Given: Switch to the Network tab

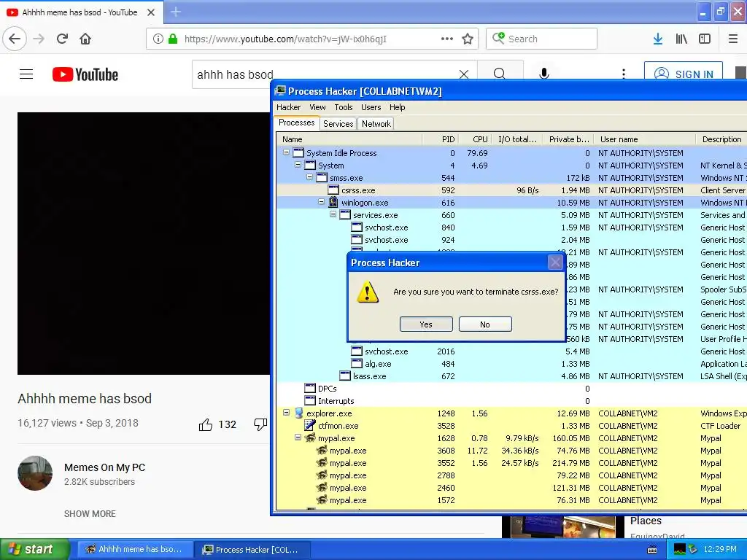Looking at the screenshot, I should [x=376, y=124].
